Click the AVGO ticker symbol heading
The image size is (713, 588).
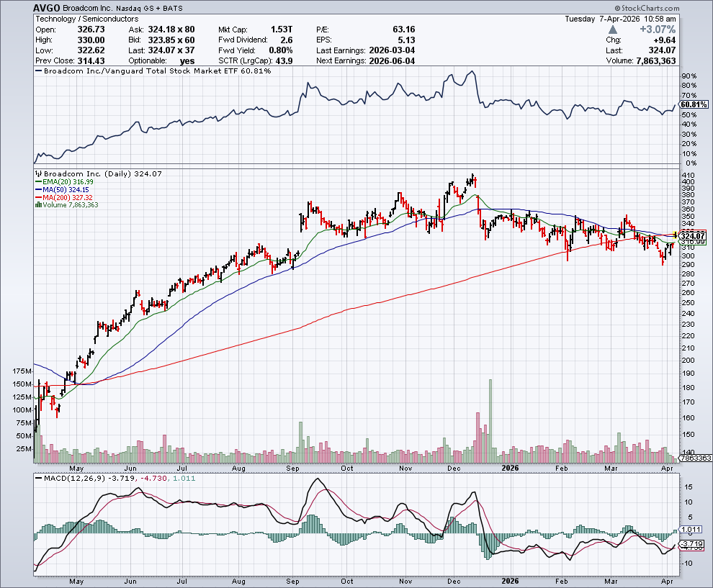click(48, 6)
